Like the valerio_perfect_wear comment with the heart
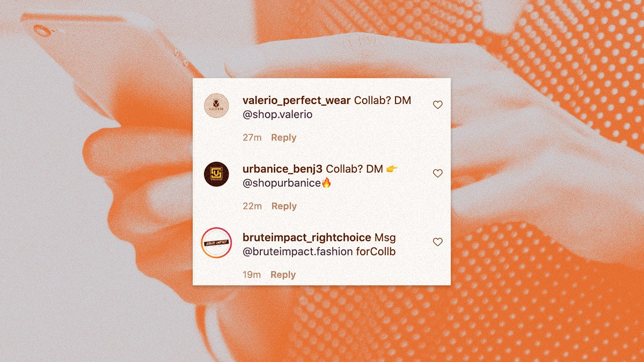The height and width of the screenshot is (362, 644). [x=438, y=105]
